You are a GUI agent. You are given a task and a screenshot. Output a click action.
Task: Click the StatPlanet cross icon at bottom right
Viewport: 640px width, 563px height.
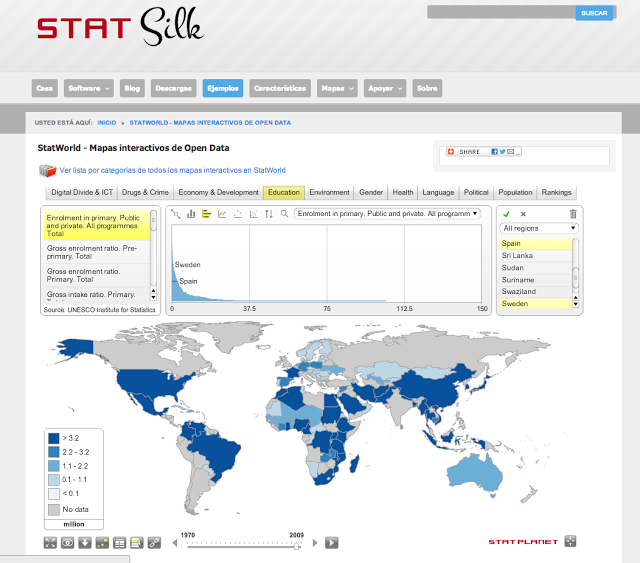tap(570, 541)
